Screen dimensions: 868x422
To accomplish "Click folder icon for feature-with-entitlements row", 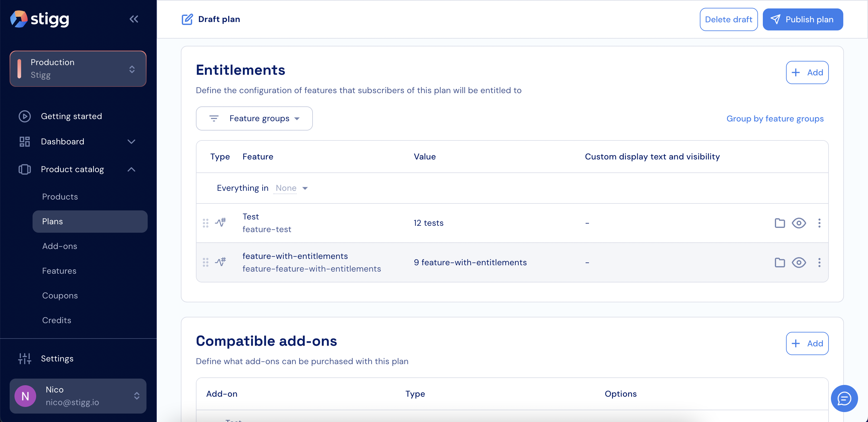I will (x=779, y=262).
